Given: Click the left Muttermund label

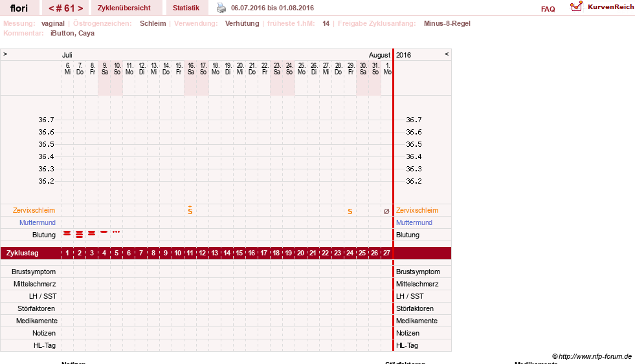Looking at the screenshot, I should (38, 222).
